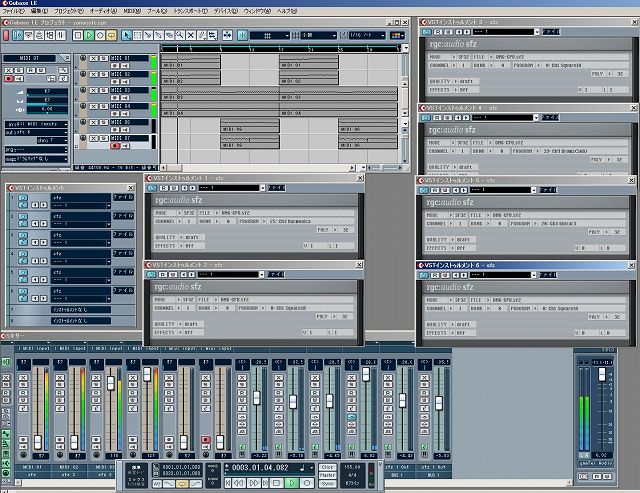Toggle the Click metronome button
The width and height of the screenshot is (640, 493).
(x=328, y=466)
